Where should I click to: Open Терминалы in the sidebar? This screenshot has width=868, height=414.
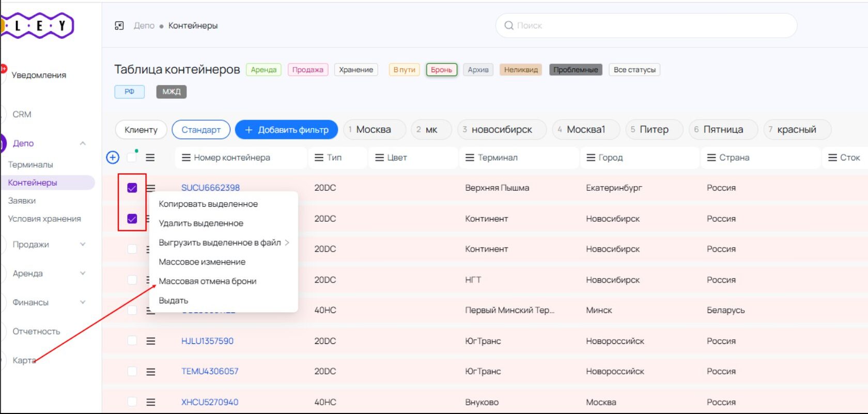point(30,165)
